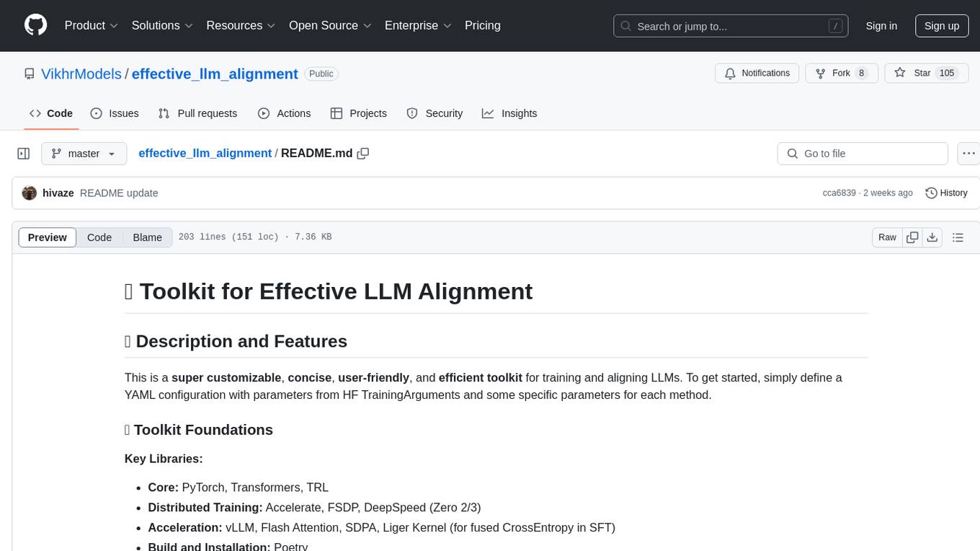Switch to the Code tab
This screenshot has height=551, width=980.
(x=50, y=113)
